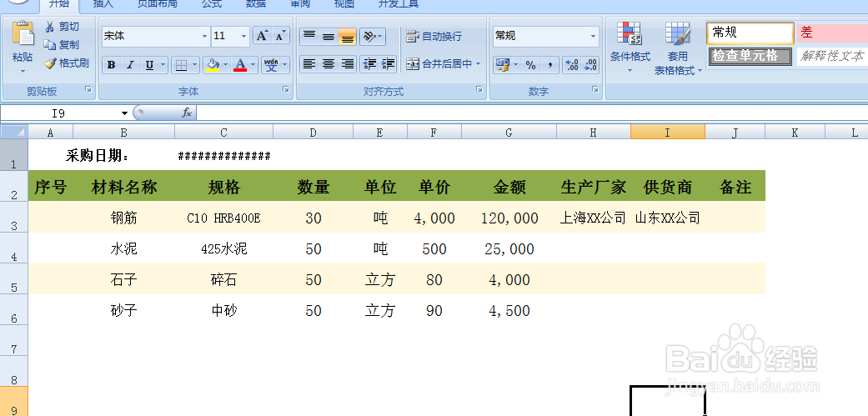Align cell text to the left
The height and width of the screenshot is (416, 868).
[309, 64]
